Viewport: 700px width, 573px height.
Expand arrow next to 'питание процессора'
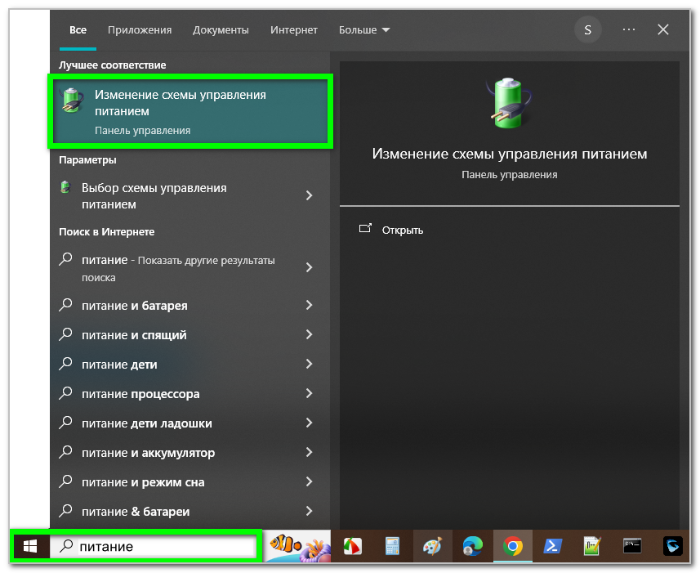tap(309, 394)
